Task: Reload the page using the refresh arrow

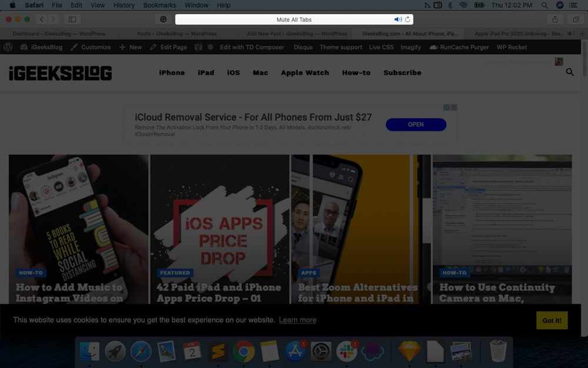Action: (x=407, y=19)
